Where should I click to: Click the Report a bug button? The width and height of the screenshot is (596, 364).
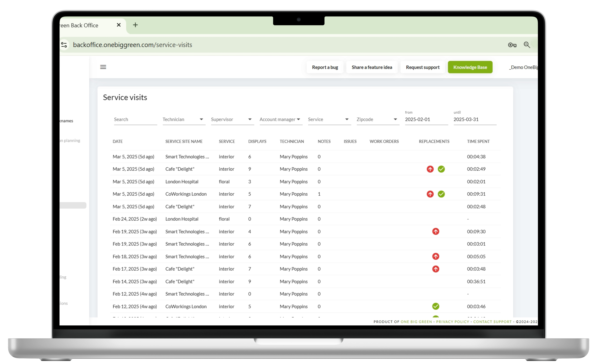325,67
